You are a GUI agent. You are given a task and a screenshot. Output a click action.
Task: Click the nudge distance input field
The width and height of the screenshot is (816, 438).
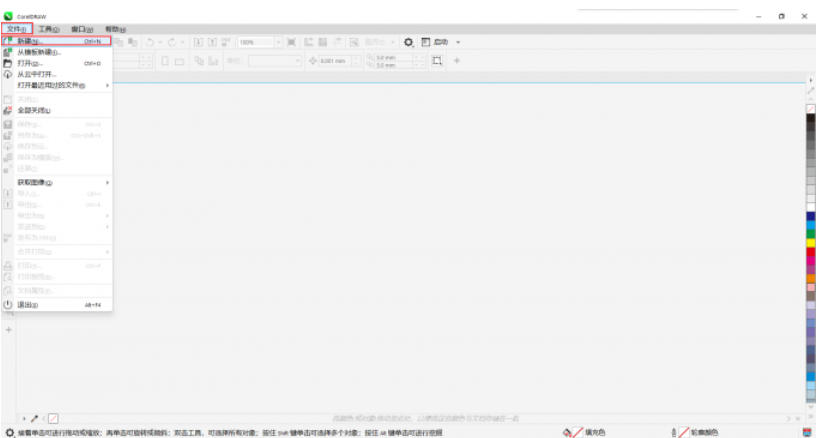click(x=335, y=61)
